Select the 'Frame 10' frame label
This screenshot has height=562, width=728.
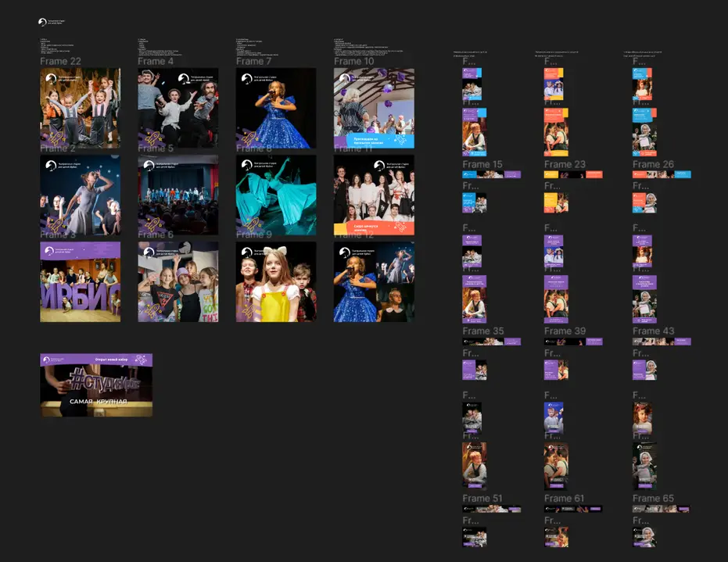tap(353, 61)
